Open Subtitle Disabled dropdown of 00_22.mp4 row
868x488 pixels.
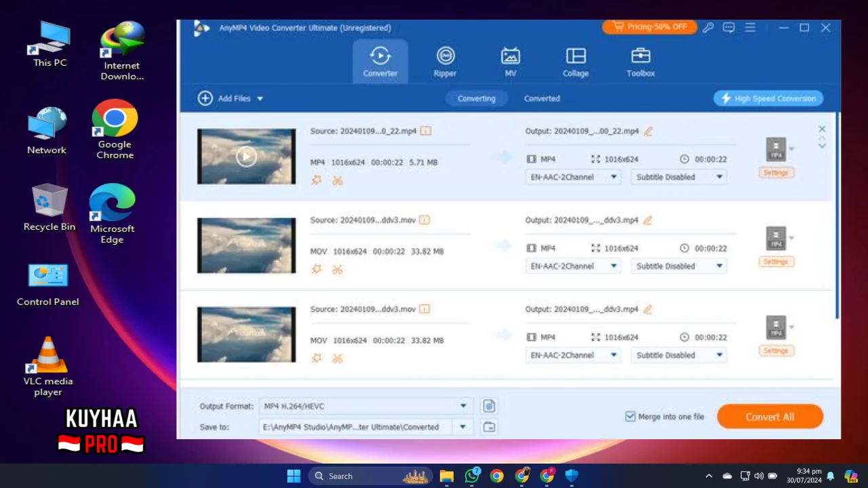coord(679,177)
